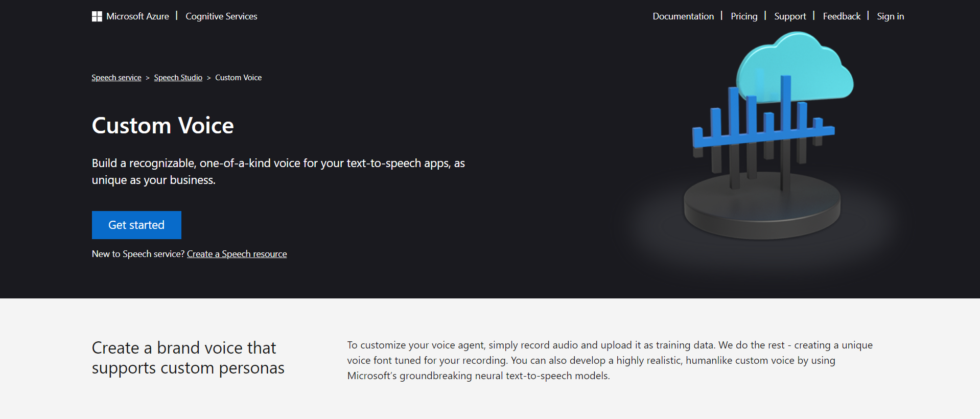The image size is (980, 419).
Task: Click the Custom Voice breadcrumb item
Action: click(238, 78)
